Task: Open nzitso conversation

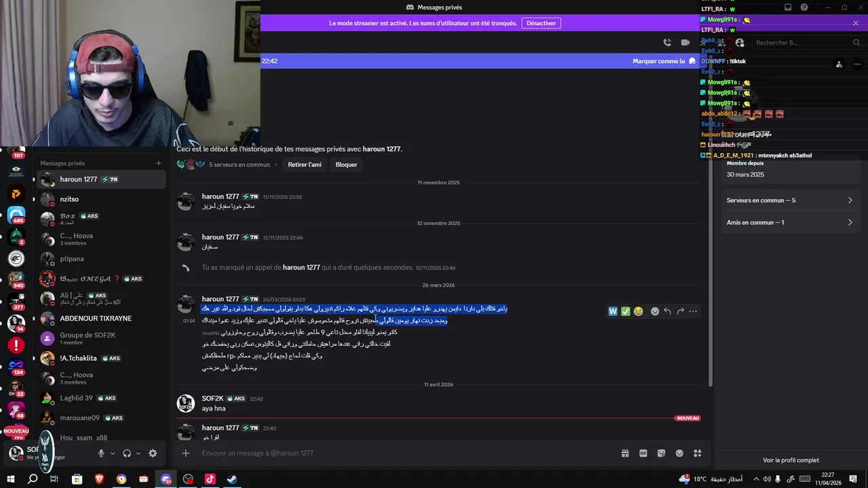Action: [x=100, y=199]
